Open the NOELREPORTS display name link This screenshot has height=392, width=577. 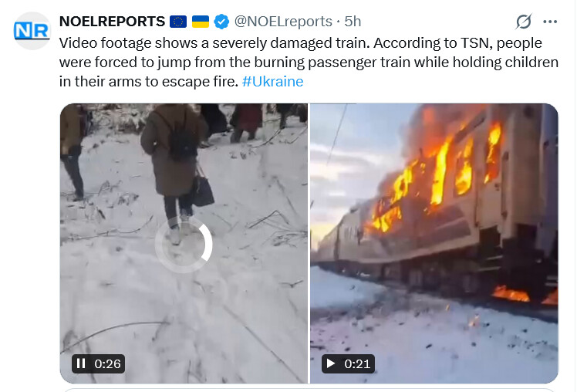112,22
